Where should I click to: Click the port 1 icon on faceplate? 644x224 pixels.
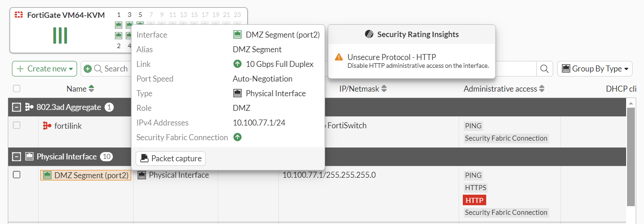click(119, 25)
